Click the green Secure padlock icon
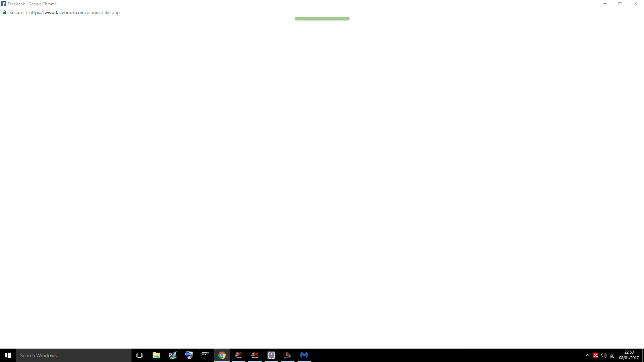The image size is (644, 362). coord(5,12)
